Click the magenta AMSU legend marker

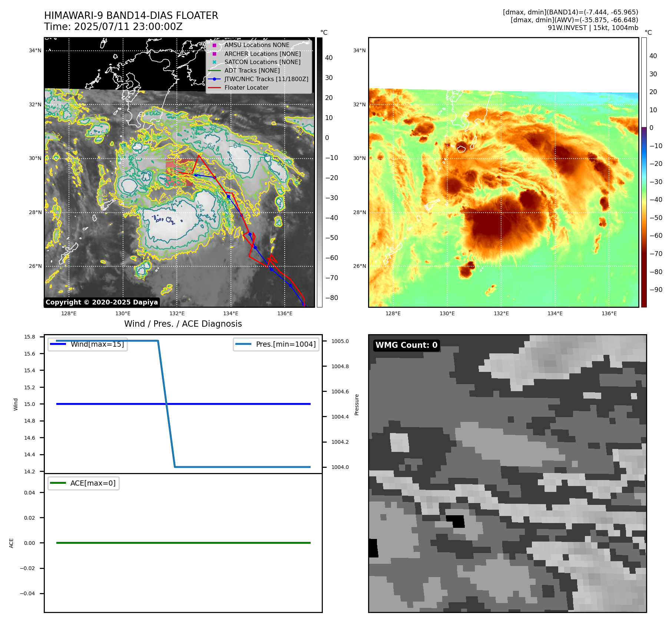click(214, 45)
